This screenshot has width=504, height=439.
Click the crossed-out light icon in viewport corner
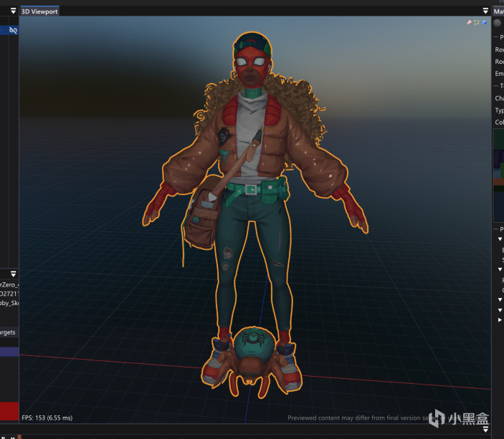tap(469, 22)
